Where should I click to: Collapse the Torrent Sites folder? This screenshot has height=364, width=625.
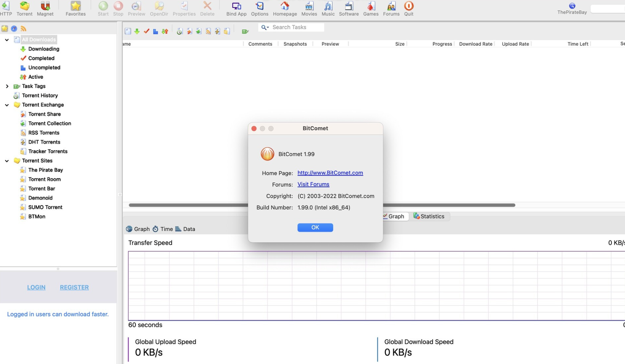[7, 161]
